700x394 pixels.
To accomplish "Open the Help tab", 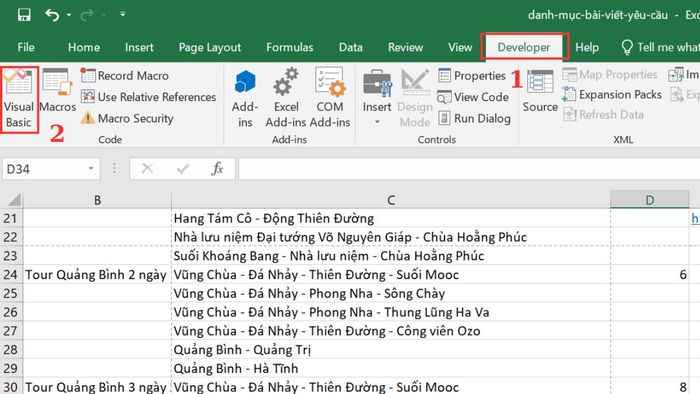I will coord(587,47).
